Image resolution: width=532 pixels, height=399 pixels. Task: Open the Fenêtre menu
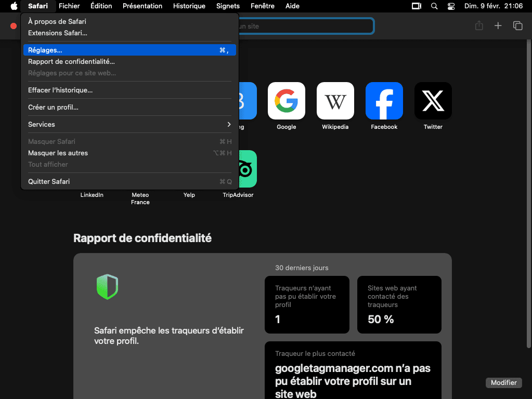(x=263, y=6)
